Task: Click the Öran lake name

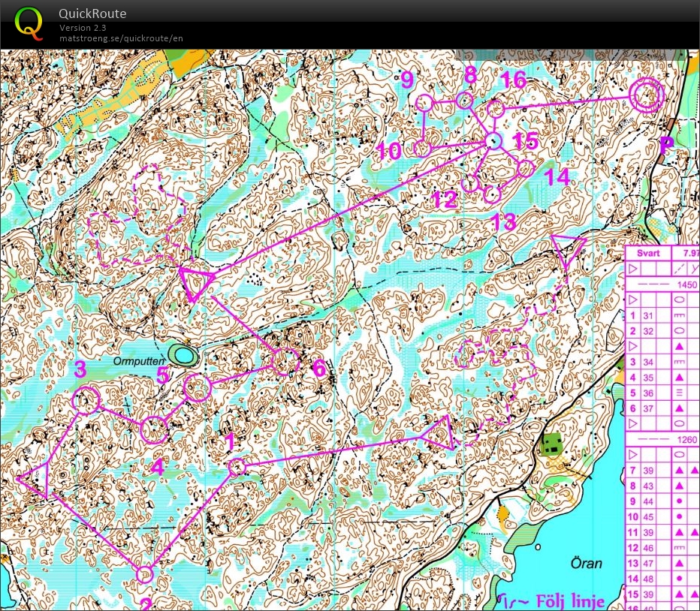Action: tap(587, 563)
